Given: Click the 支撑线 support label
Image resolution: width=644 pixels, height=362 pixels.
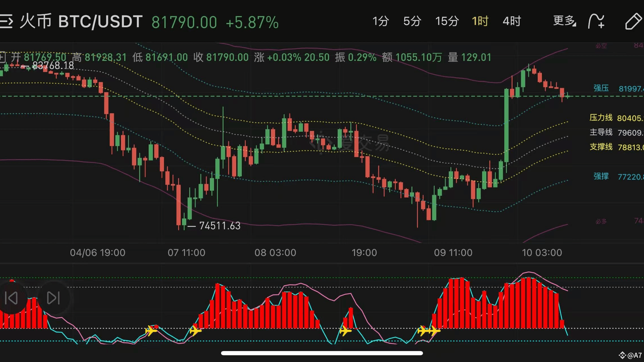Looking at the screenshot, I should click(x=601, y=147).
